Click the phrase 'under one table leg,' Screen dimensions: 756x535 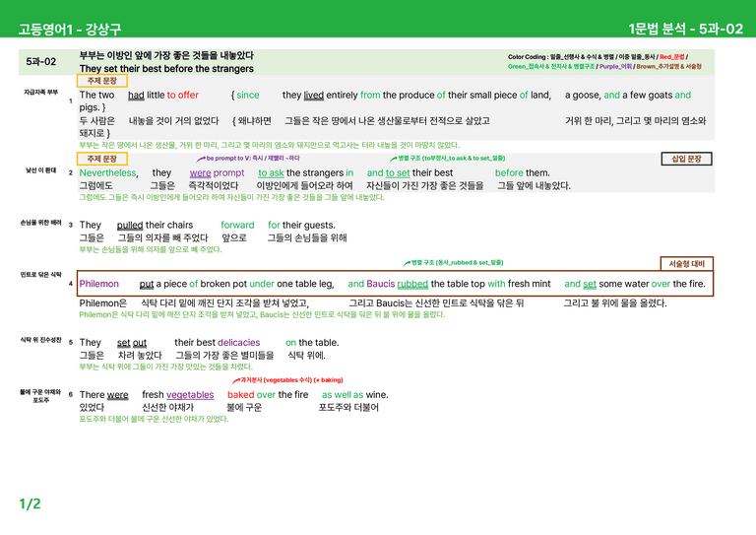point(291,284)
